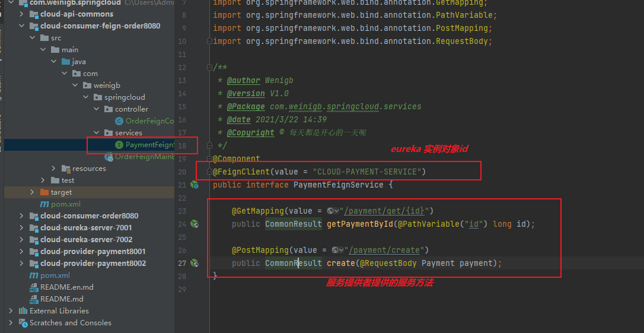This screenshot has width=644, height=333.
Task: Collapse the services package arrow
Action: coord(97,133)
